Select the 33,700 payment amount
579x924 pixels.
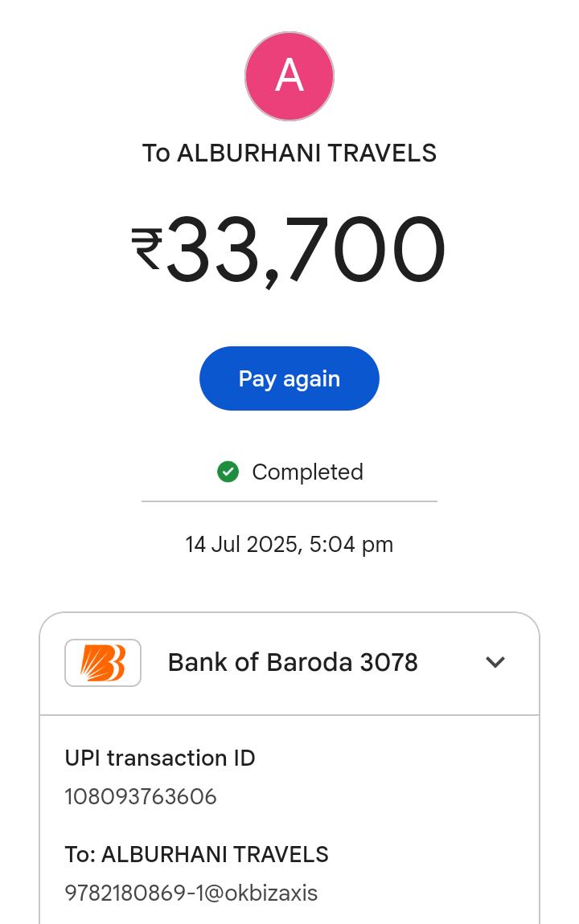coord(304,250)
